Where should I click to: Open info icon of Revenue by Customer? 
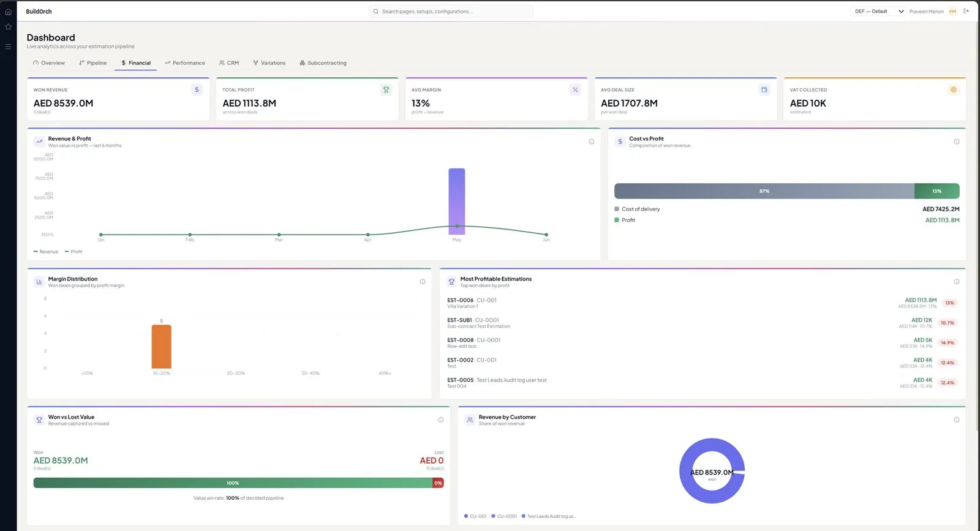(956, 420)
